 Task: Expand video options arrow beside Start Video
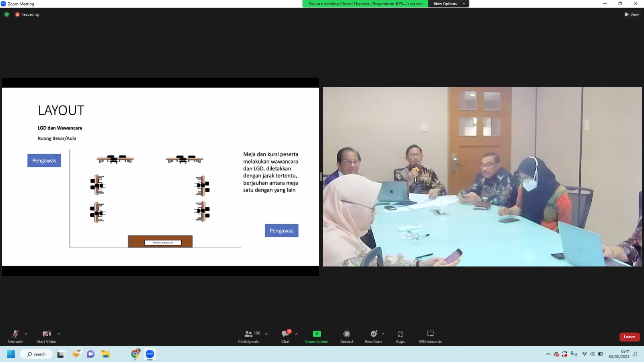pos(59,334)
